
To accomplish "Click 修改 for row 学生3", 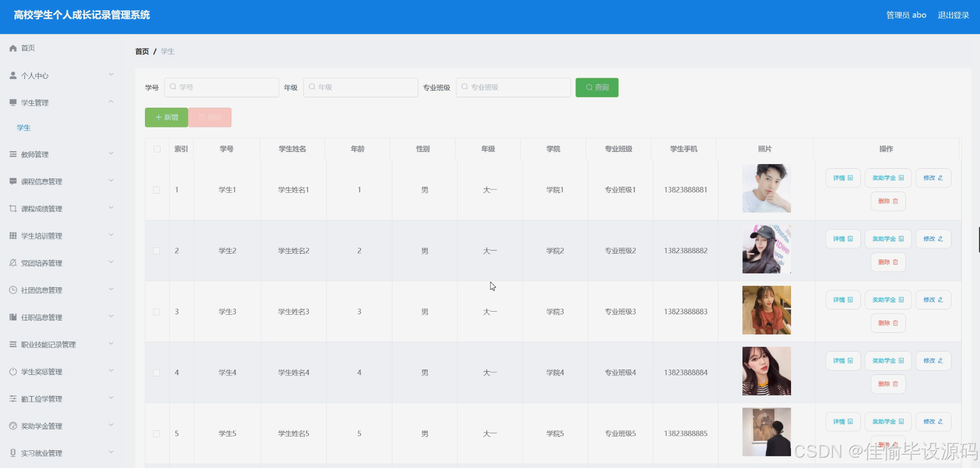I will pos(933,300).
